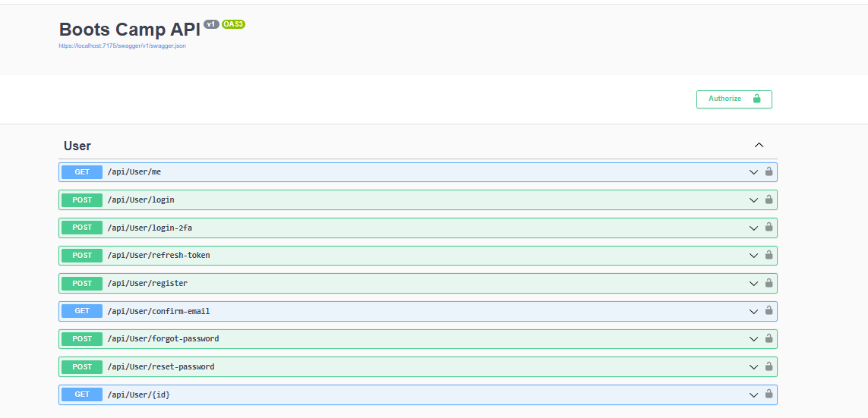The image size is (868, 418).
Task: Click the padlock on /api/User/reset-password row
Action: coord(769,366)
